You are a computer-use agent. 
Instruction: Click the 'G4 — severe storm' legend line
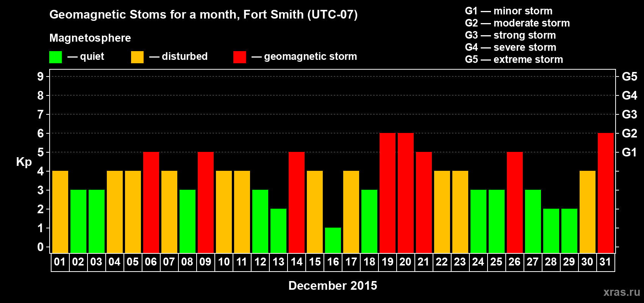pos(511,47)
